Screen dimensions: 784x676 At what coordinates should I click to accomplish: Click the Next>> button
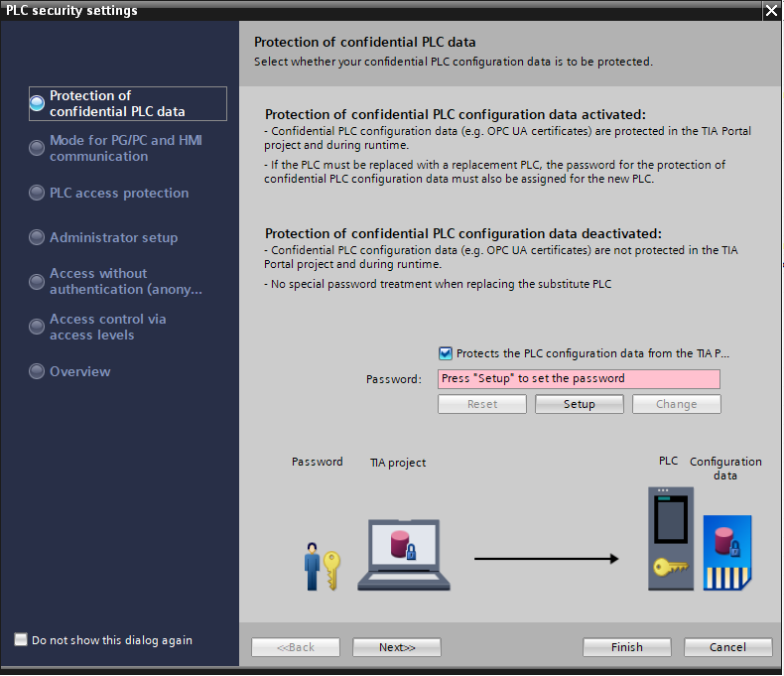point(397,647)
